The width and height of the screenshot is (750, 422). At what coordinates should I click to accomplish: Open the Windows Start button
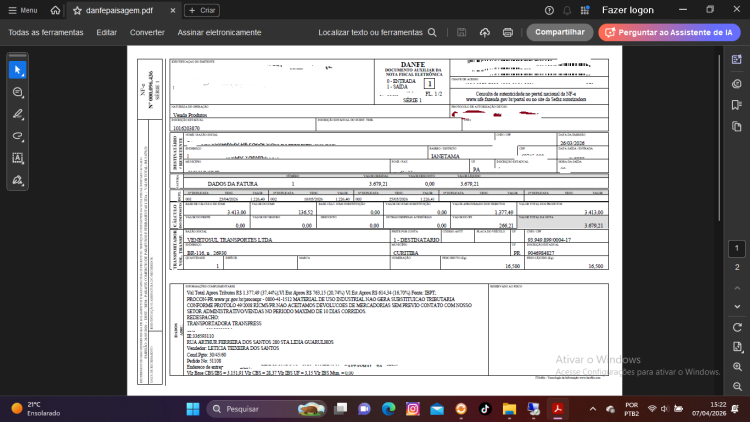(x=193, y=409)
